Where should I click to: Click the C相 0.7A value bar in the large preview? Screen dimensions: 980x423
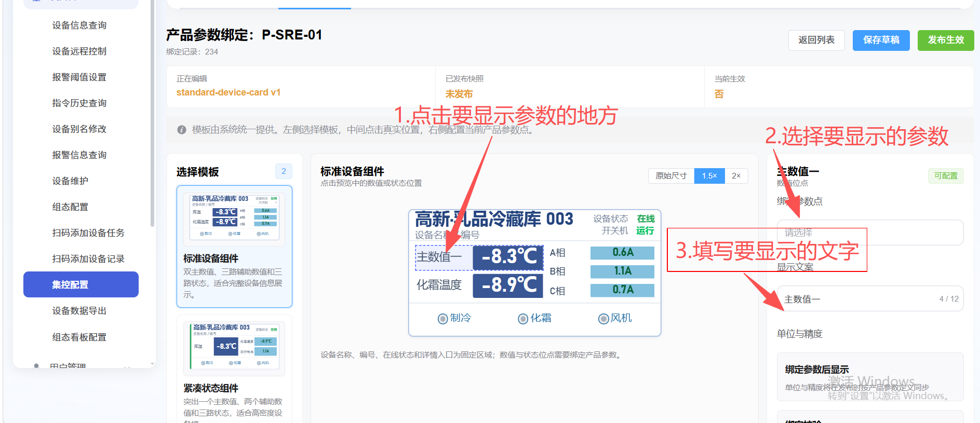(622, 290)
